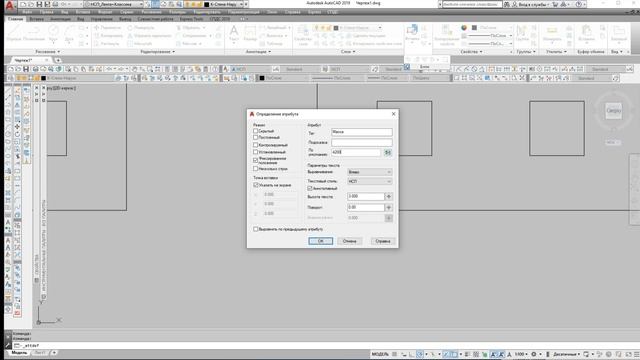Open the Формат menu in the menu bar
Viewport: 640px width, 360px height.
point(104,12)
